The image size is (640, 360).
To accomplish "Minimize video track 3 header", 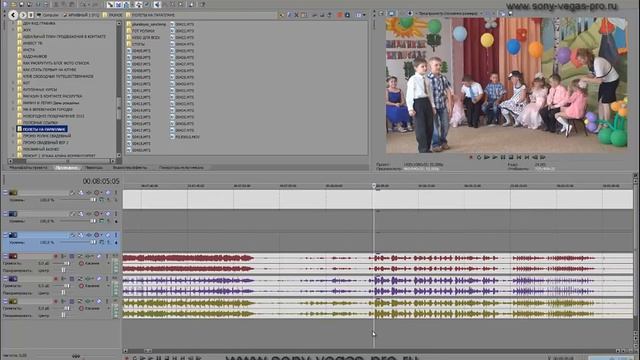I will 5,235.
